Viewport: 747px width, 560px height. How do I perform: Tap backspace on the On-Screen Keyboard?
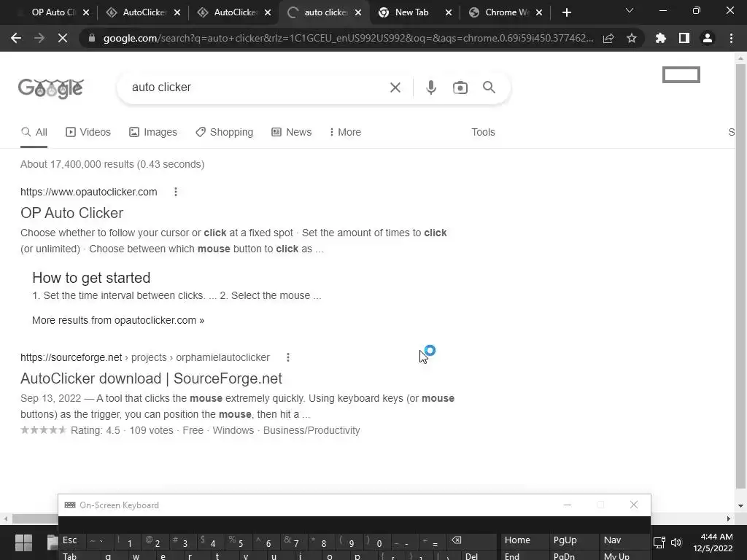pos(471,540)
